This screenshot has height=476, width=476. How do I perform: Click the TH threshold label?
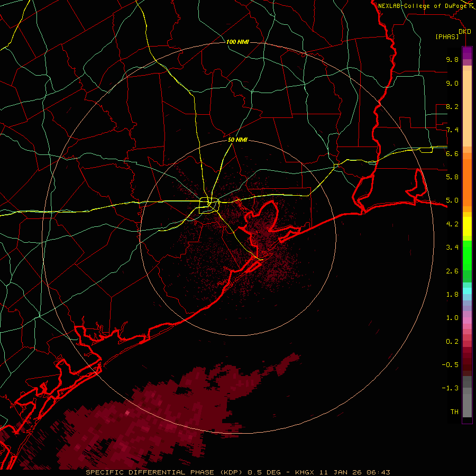(454, 411)
